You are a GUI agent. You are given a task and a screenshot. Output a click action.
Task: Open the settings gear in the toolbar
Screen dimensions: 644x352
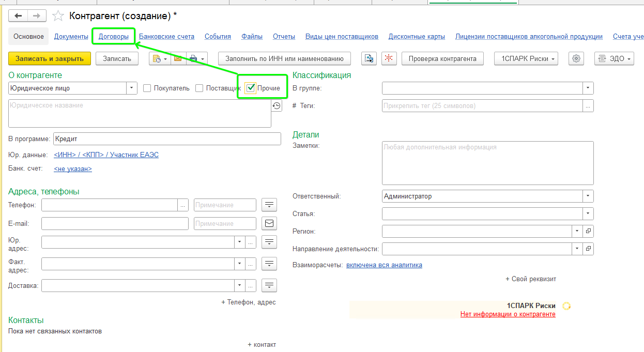coord(576,58)
